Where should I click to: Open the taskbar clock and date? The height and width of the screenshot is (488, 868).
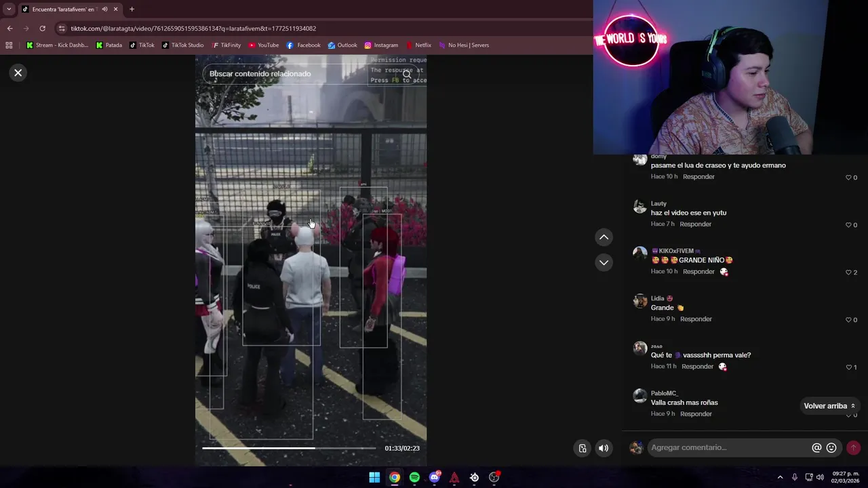[x=846, y=477]
